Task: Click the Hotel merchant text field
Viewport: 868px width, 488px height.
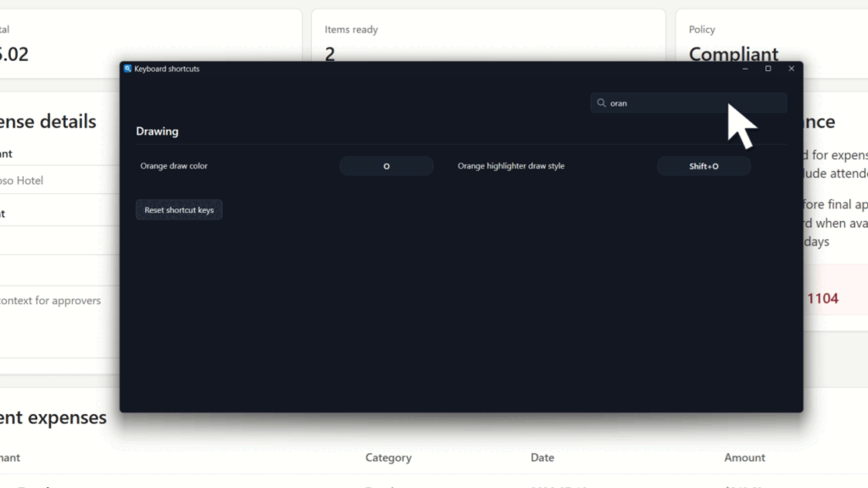Action: coord(59,180)
